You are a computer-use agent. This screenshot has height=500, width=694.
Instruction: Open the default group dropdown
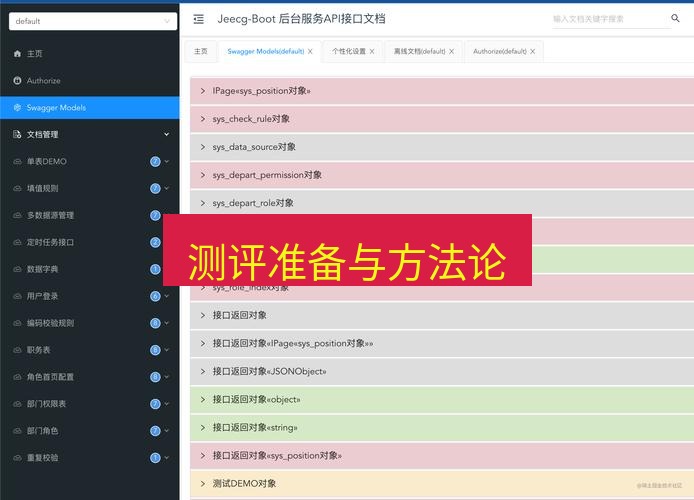pos(93,21)
